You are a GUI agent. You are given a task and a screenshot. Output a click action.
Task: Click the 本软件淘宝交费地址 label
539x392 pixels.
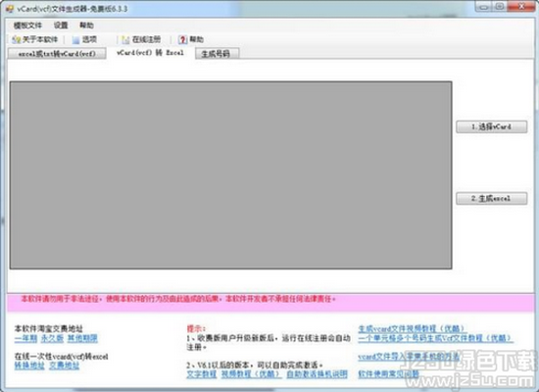(48, 328)
